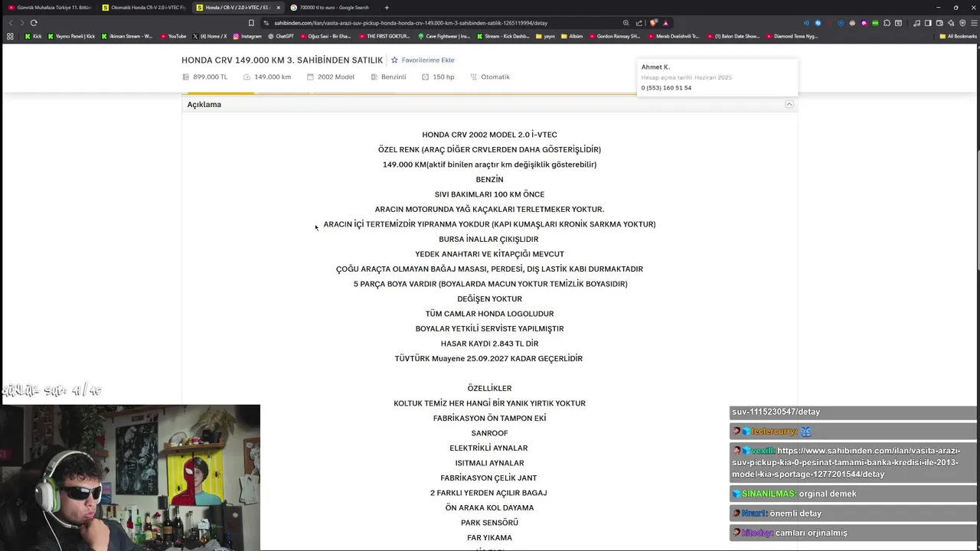Expand the Albüm bookmarks folder
The height and width of the screenshot is (551, 980).
[x=572, y=36]
